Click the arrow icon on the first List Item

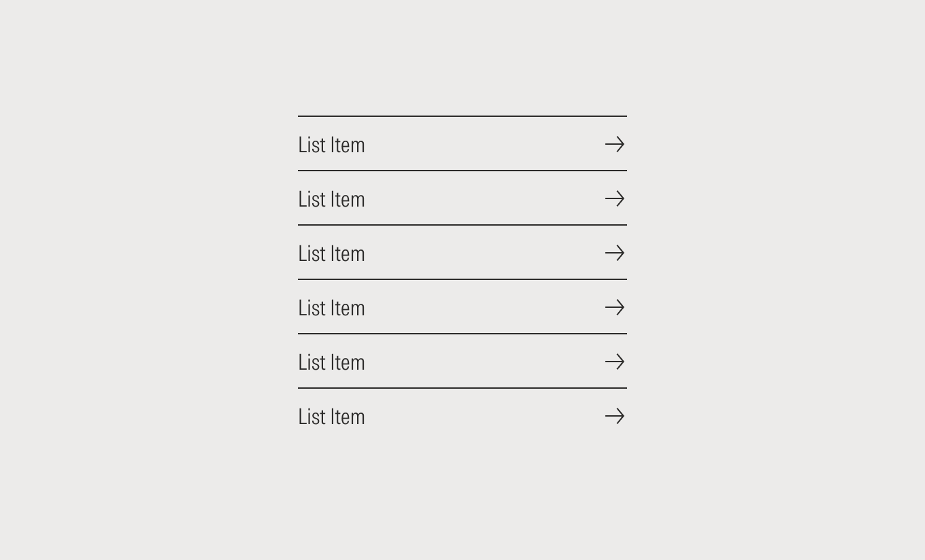tap(615, 144)
